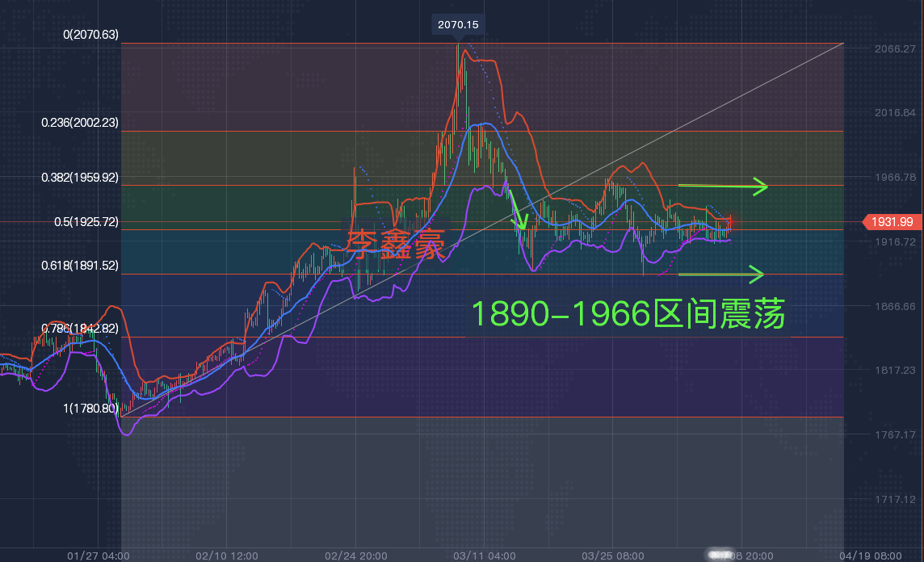Select the 0(2070.63) Fibonacci level label
Viewport: 924px width, 562px height.
point(80,35)
